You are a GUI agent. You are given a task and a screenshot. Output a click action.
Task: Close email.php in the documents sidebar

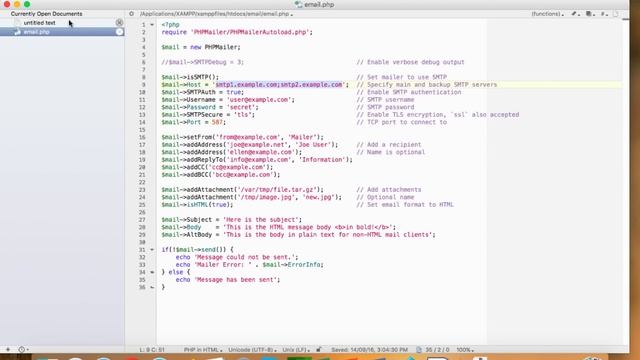pos(119,32)
